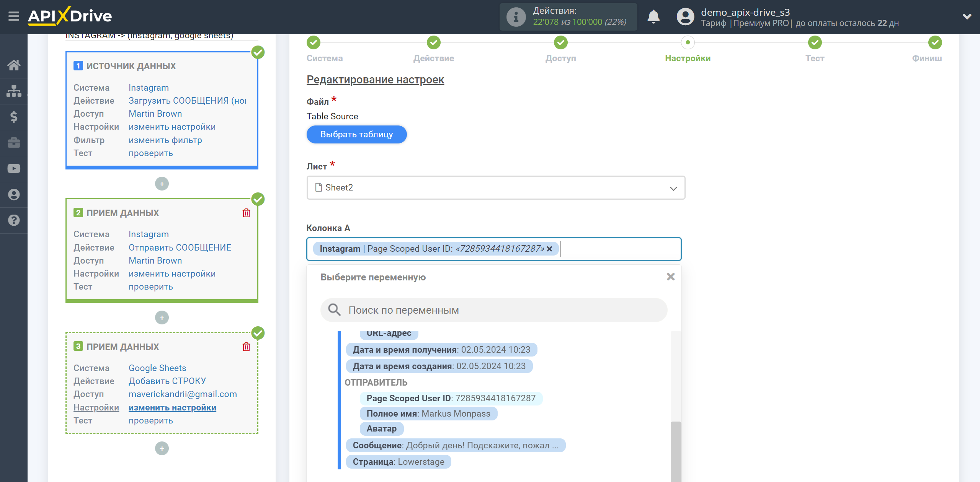This screenshot has width=980, height=482.
Task: Open the YouTube video icon in sidebar
Action: click(x=14, y=168)
